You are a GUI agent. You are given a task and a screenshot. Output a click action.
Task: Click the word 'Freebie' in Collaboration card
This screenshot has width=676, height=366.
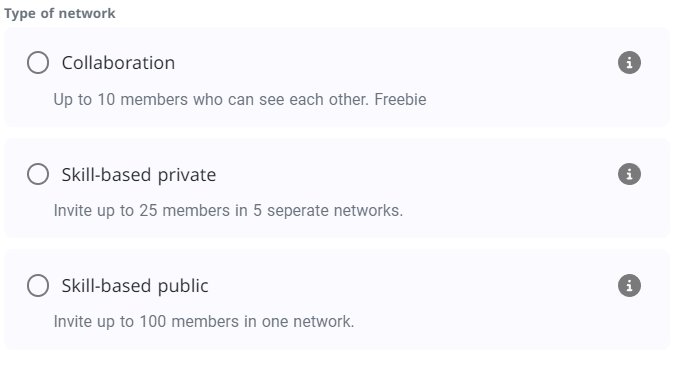tap(400, 100)
